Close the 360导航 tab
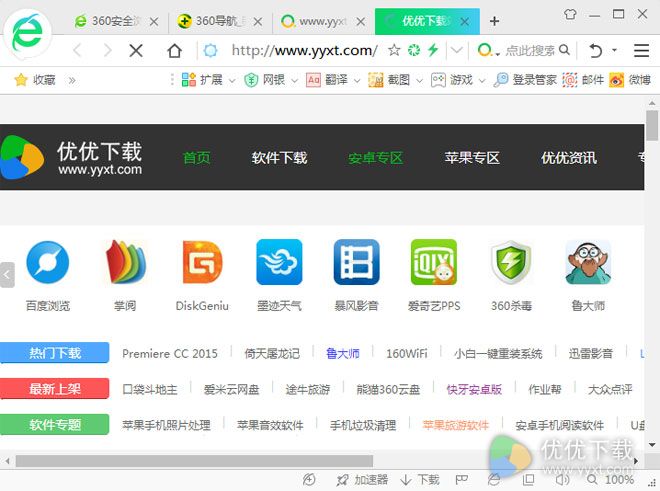Image resolution: width=660 pixels, height=491 pixels. pyautogui.click(x=258, y=21)
